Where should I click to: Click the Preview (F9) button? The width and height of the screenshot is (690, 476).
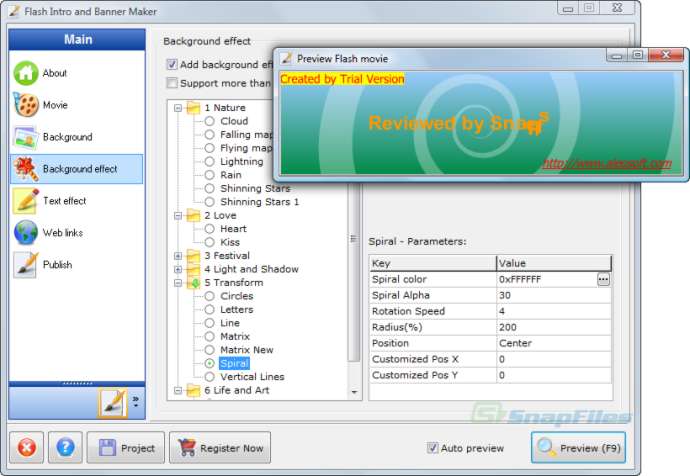click(x=578, y=448)
